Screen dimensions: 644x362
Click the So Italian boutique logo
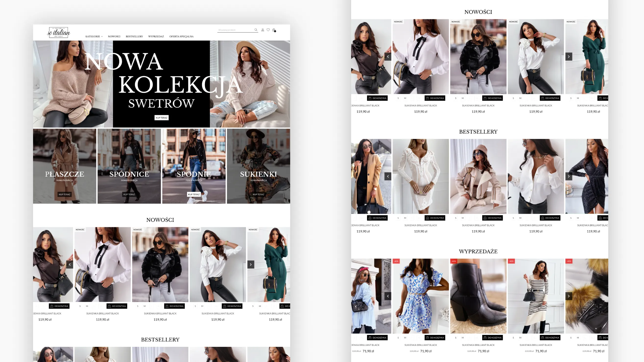pyautogui.click(x=59, y=33)
